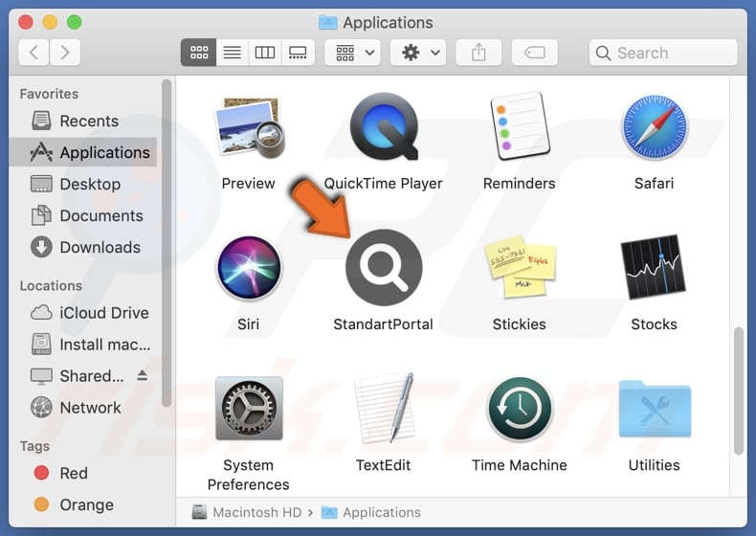Switch to gallery view
The height and width of the screenshot is (536, 756).
pos(298,52)
